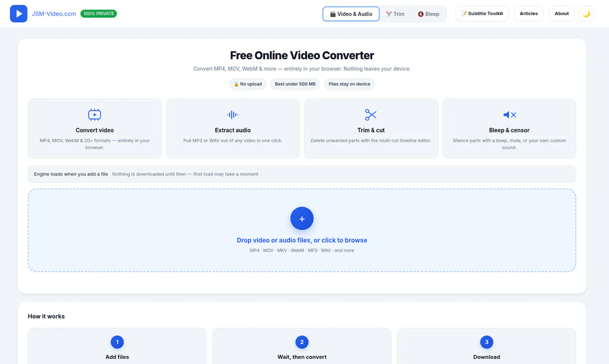
Task: Select the Trim & cut card title
Action: [x=371, y=130]
